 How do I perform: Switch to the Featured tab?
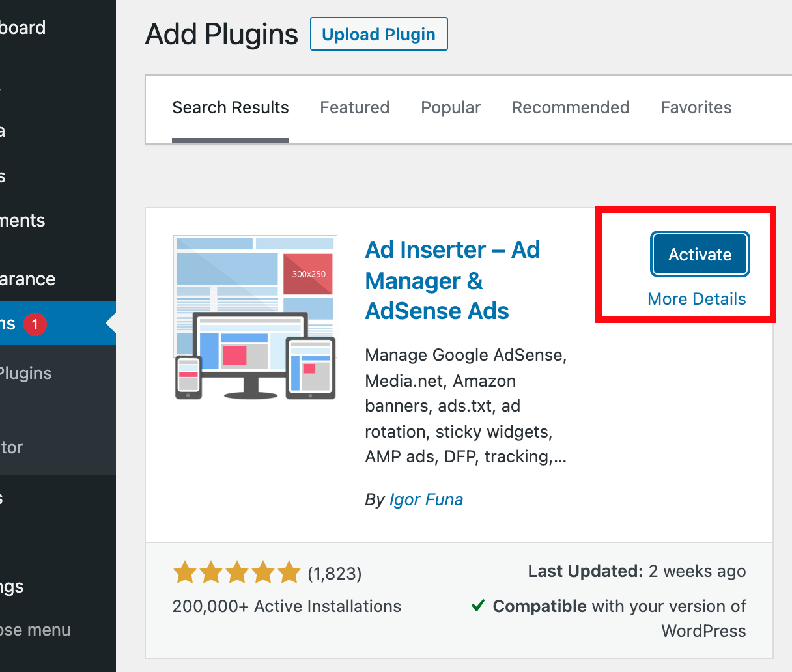pyautogui.click(x=355, y=107)
